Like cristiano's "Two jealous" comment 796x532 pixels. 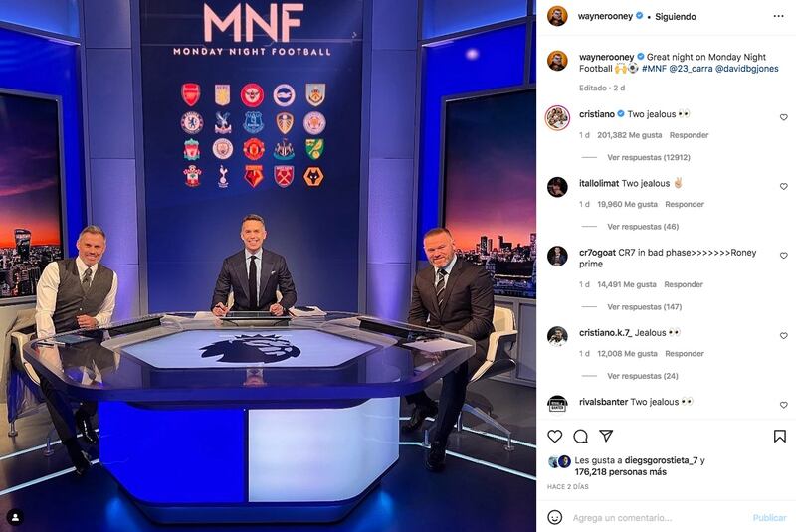[x=783, y=117]
